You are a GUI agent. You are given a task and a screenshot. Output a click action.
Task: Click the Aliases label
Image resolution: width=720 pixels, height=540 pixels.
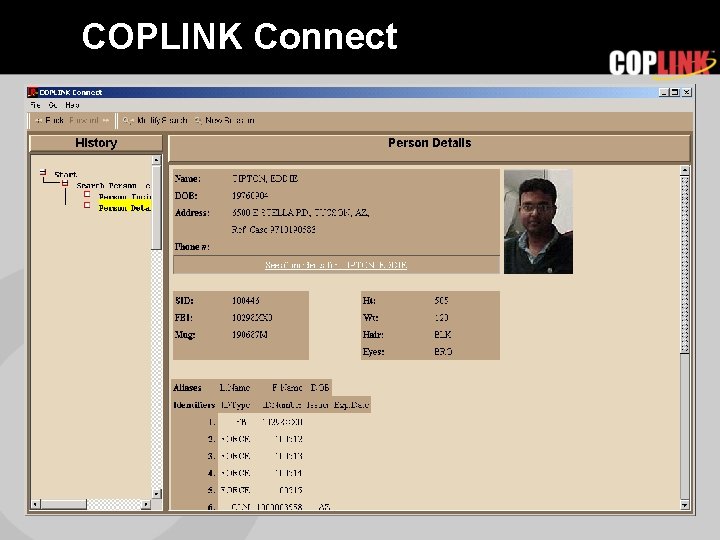click(x=187, y=388)
